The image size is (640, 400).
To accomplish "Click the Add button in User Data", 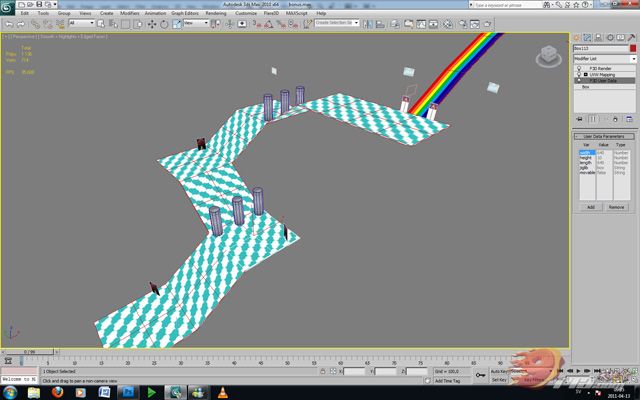I will (x=590, y=206).
